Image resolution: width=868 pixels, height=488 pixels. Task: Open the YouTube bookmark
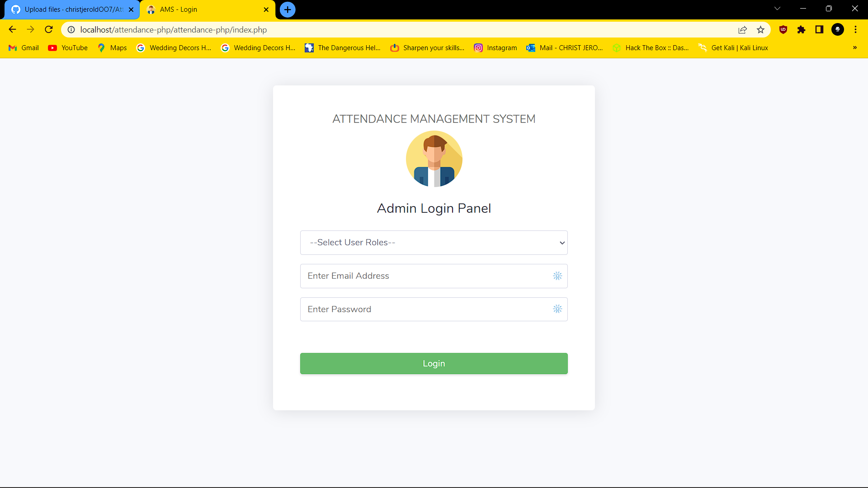(67, 47)
